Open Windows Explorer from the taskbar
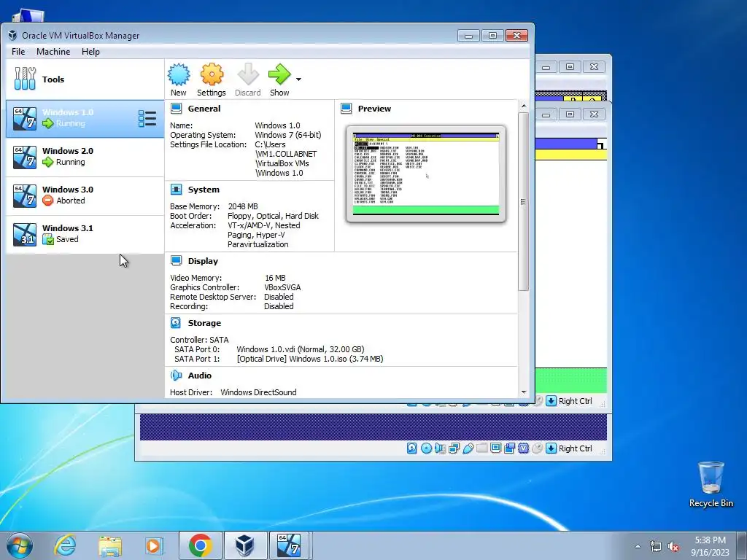This screenshot has height=560, width=747. pyautogui.click(x=110, y=545)
